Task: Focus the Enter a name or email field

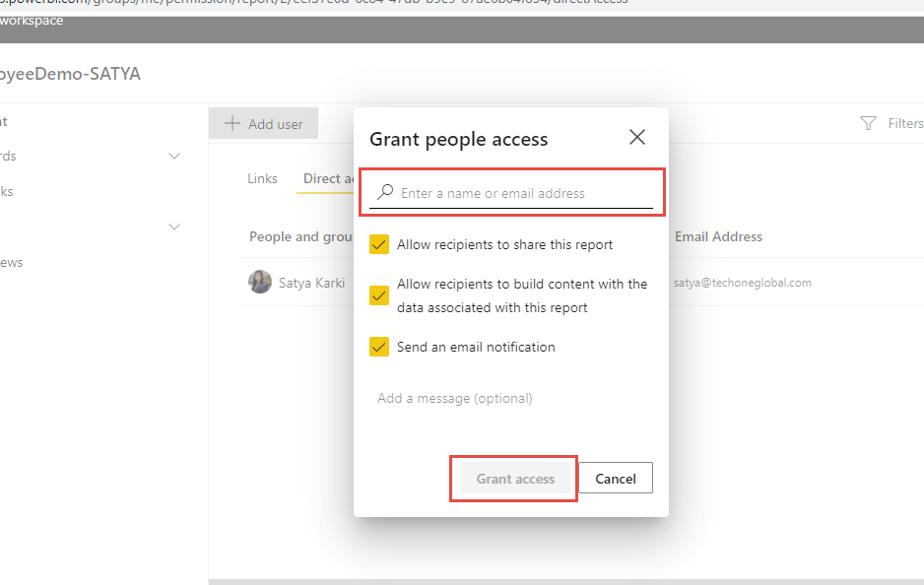Action: click(522, 193)
